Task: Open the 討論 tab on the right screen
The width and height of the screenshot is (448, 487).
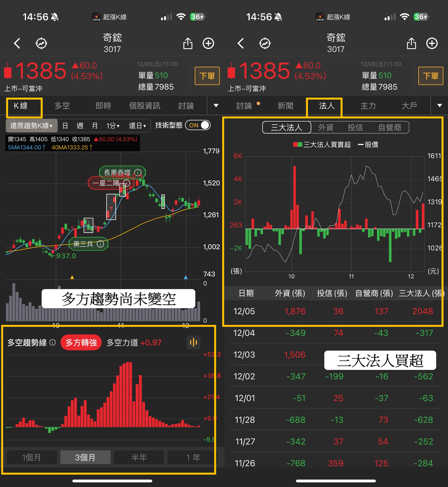Action: pos(244,106)
